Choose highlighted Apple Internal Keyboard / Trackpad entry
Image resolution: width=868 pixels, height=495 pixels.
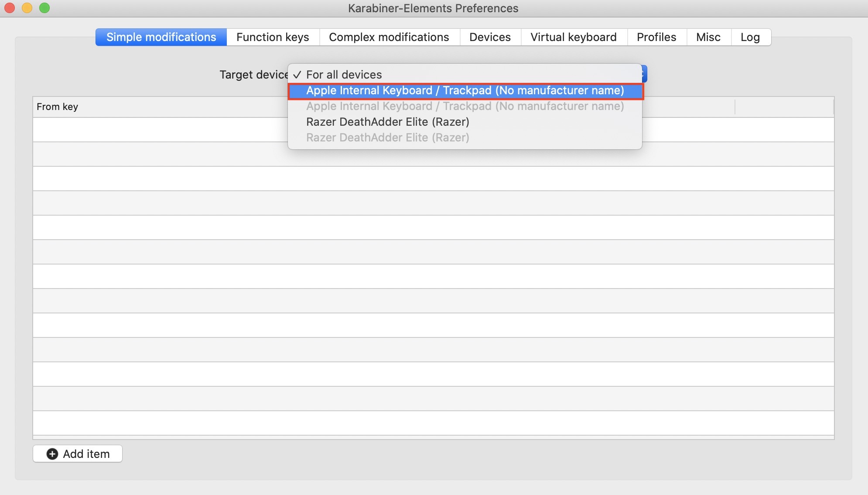[x=465, y=91]
